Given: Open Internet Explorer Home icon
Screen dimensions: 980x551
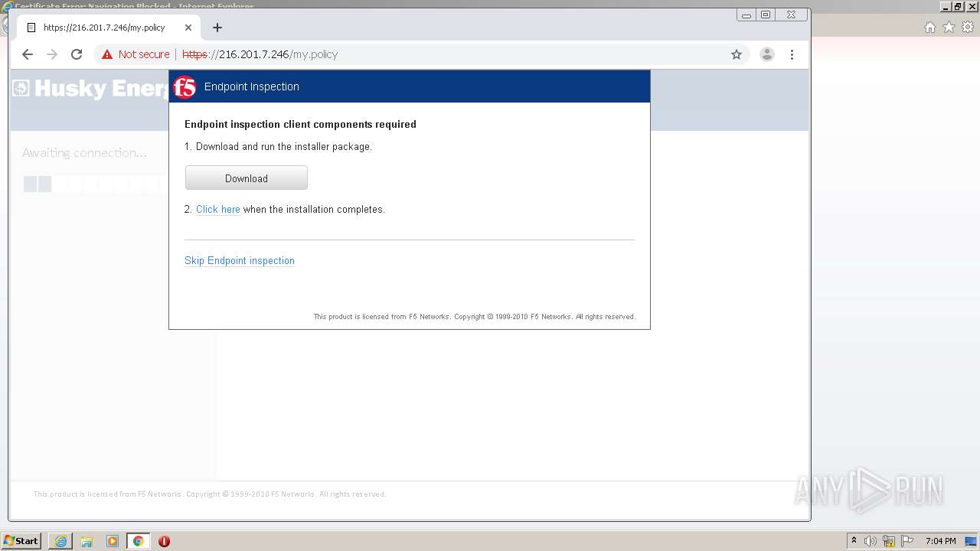Looking at the screenshot, I should coord(929,28).
